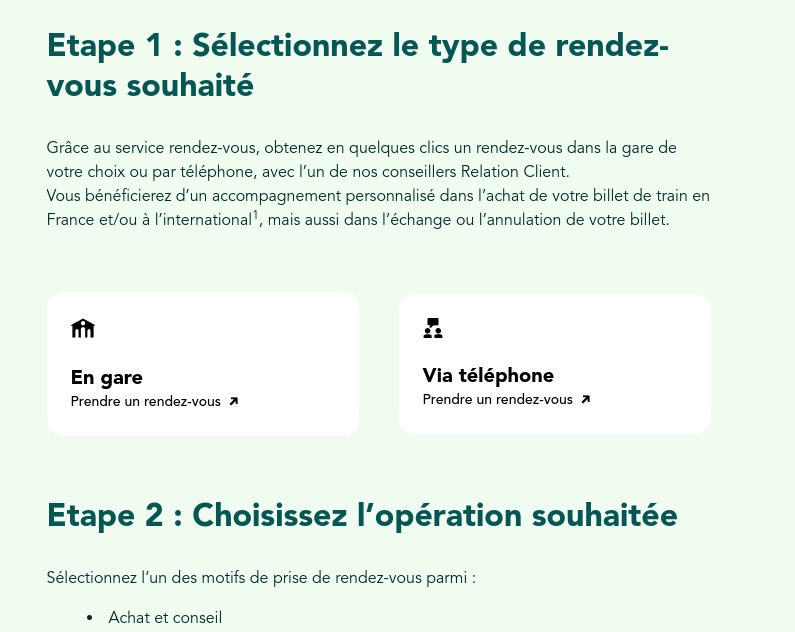Viewport: 795px width, 632px height.
Task: Click the sentence starting 'Vous bénéficierez d'un accompagnement'
Action: coord(378,208)
